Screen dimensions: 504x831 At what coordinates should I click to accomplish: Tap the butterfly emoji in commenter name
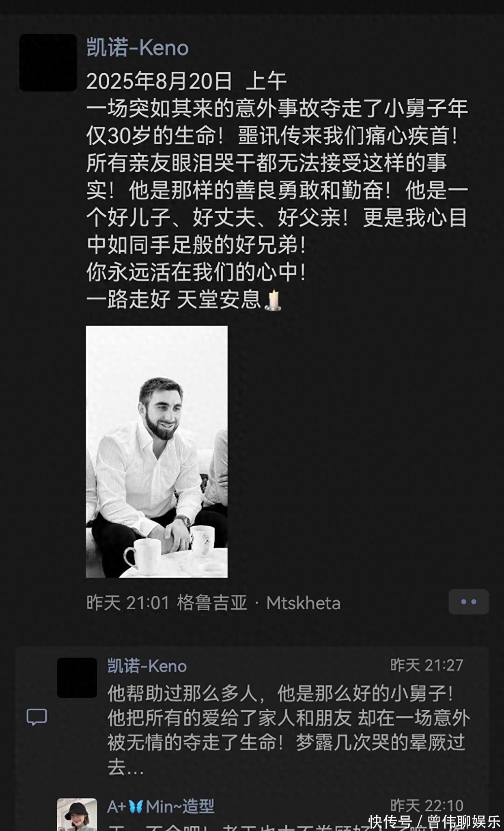pyautogui.click(x=136, y=806)
